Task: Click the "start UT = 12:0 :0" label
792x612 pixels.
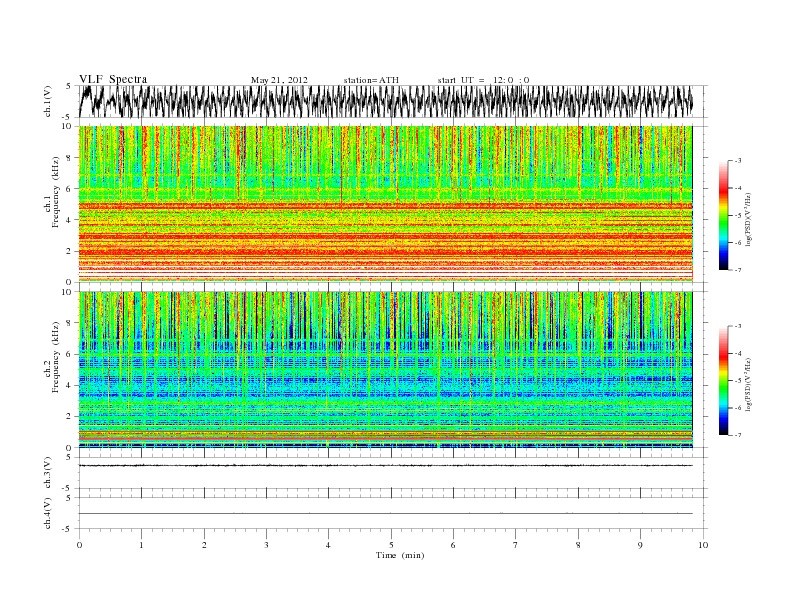Action: pyautogui.click(x=483, y=80)
